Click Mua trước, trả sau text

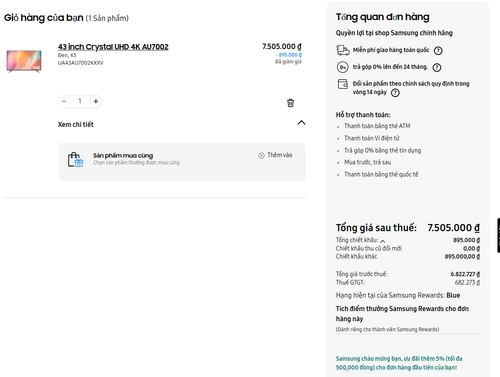click(367, 162)
